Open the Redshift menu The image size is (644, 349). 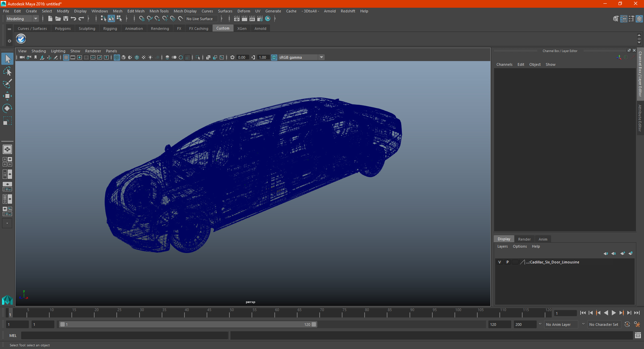click(x=348, y=11)
